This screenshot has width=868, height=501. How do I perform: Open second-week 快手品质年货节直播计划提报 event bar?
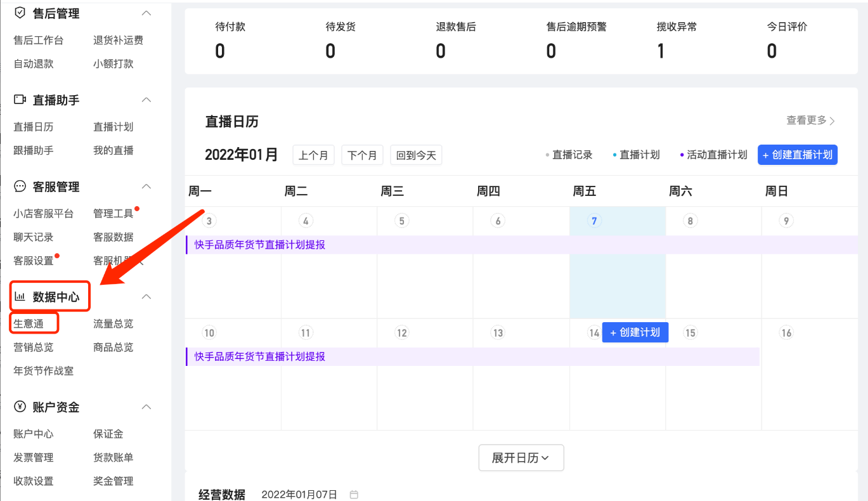point(472,356)
